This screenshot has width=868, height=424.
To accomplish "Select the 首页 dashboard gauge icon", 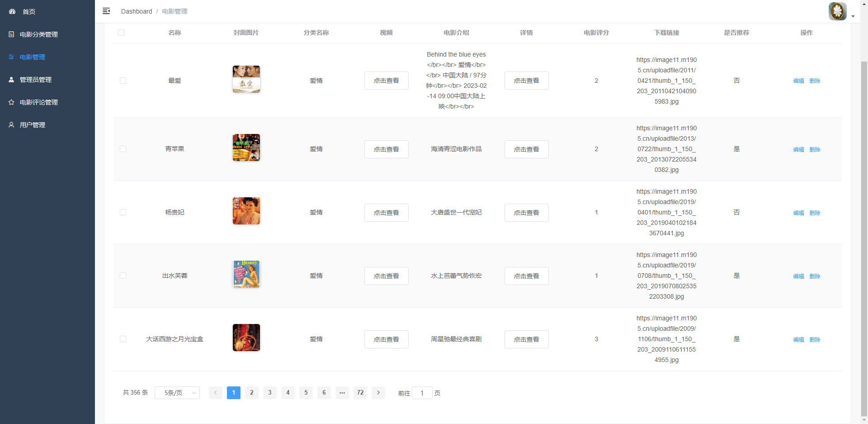I will 12,12.
